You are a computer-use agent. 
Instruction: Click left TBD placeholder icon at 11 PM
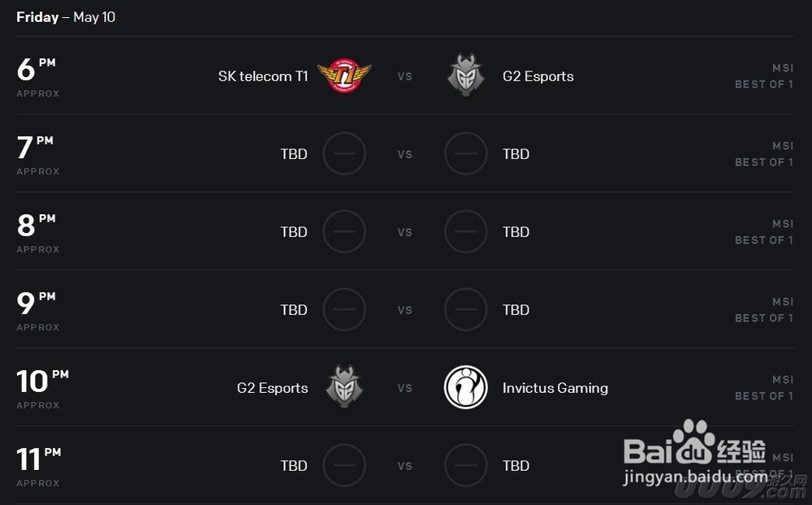pyautogui.click(x=344, y=465)
